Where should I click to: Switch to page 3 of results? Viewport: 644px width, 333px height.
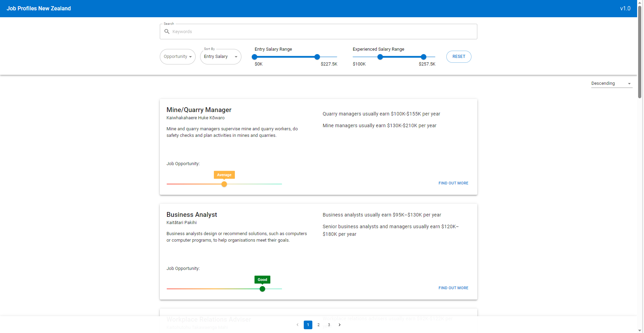coord(329,325)
